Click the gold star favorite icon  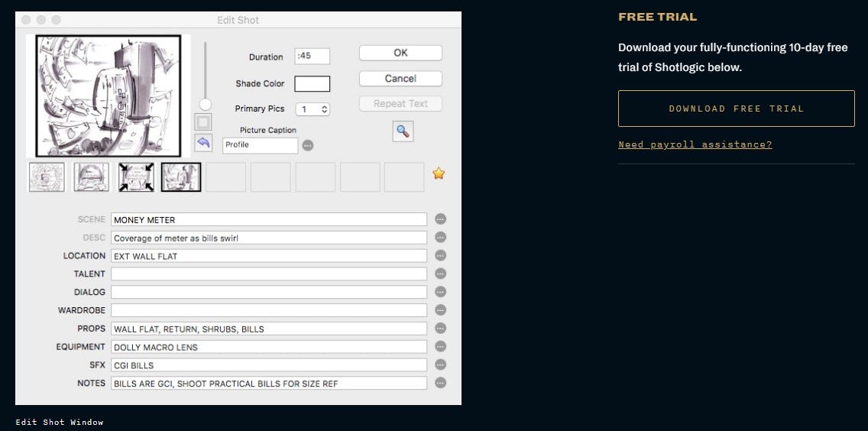click(439, 174)
